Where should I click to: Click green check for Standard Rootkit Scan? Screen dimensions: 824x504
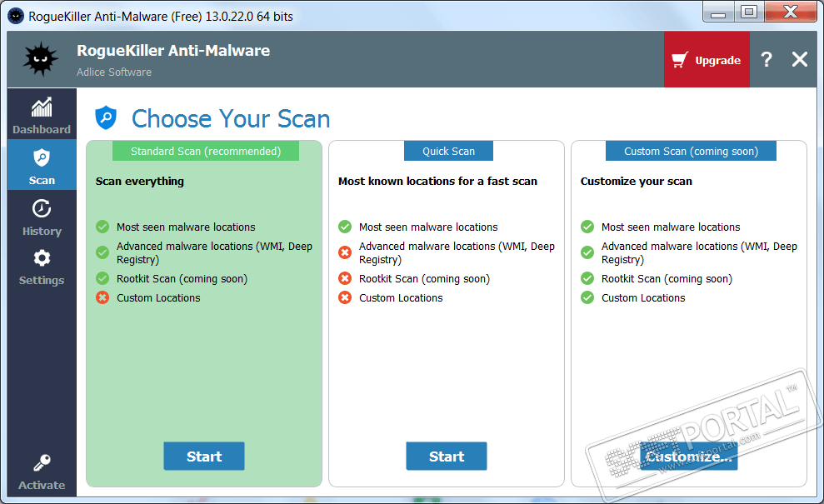pyautogui.click(x=102, y=278)
